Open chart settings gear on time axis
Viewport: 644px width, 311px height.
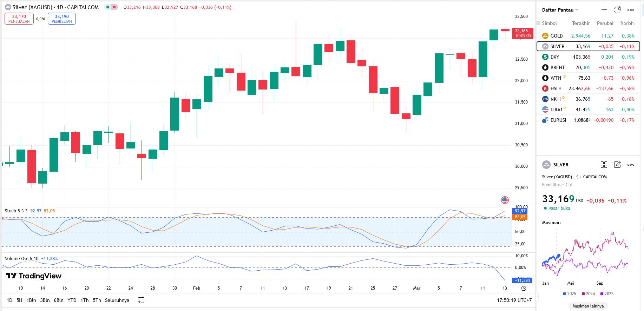tap(524, 288)
